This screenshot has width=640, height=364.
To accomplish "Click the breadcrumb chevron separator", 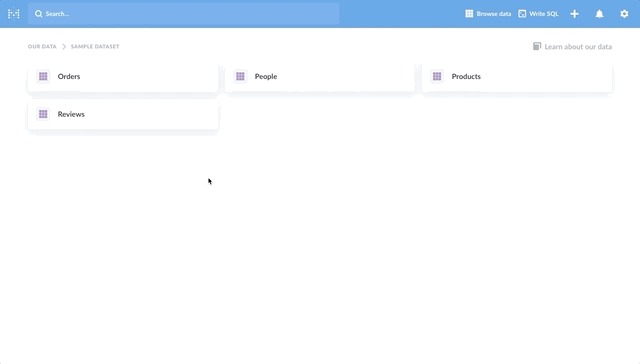I will pos(64,47).
